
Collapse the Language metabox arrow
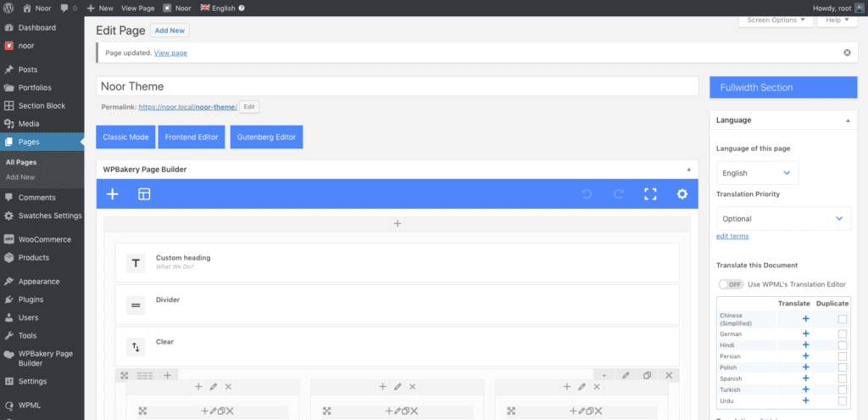[x=848, y=120]
